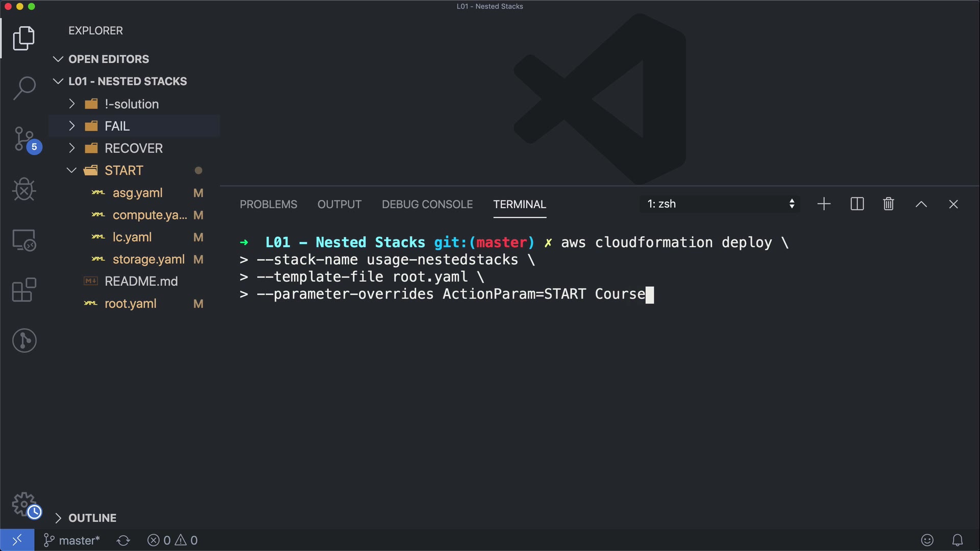The height and width of the screenshot is (551, 980).
Task: Open the Run and Debug view
Action: 24,189
